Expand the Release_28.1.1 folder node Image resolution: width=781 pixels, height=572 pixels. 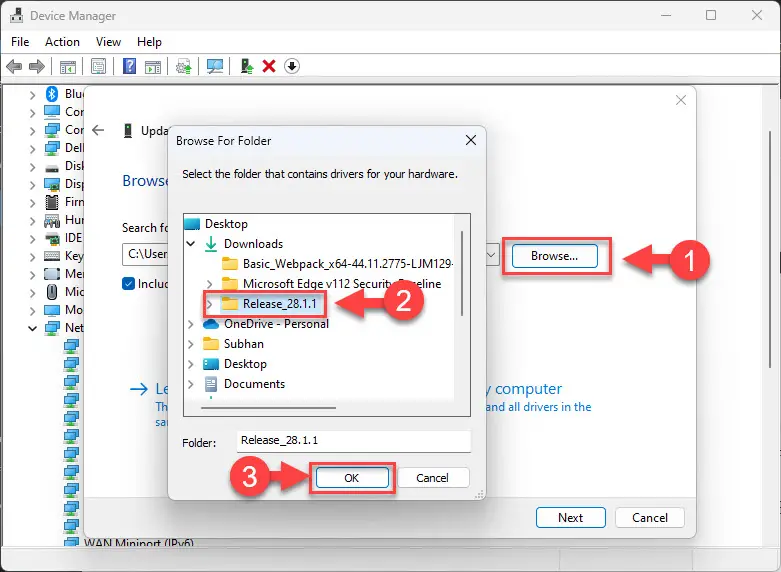point(208,304)
